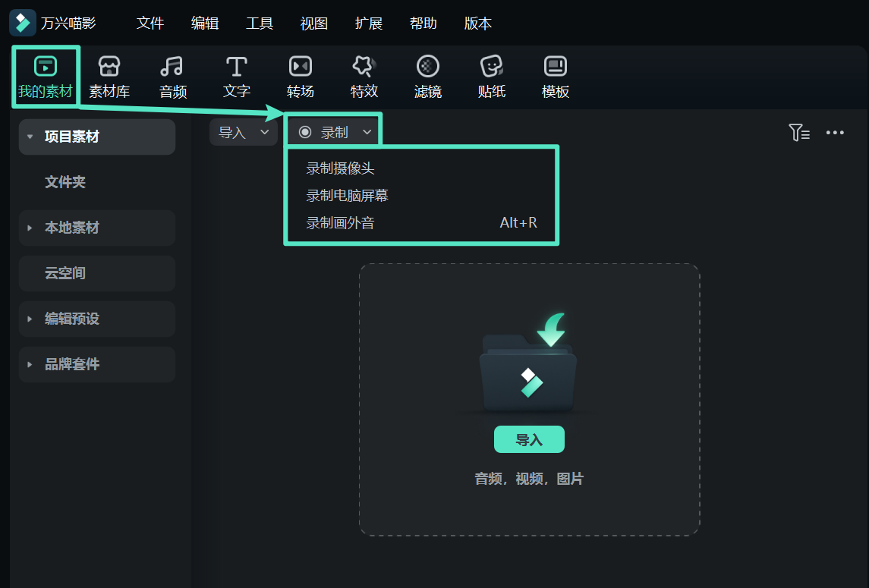The image size is (869, 588).
Task: Click the 转场 transitions icon
Action: [x=300, y=76]
